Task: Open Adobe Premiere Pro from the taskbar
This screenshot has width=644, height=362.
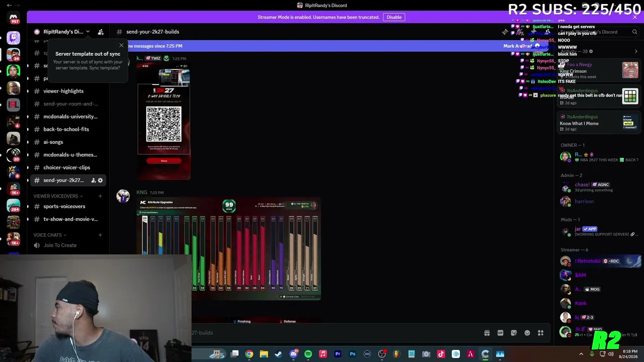Action: (338, 354)
